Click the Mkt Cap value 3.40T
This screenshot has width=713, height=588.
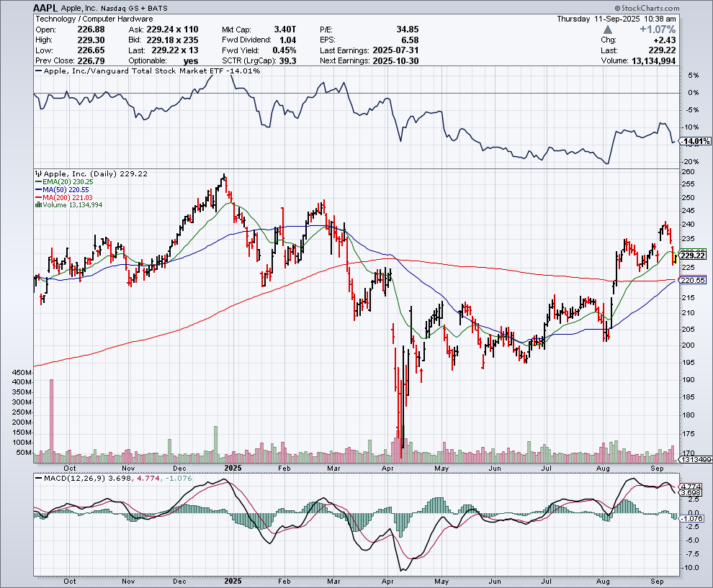(285, 30)
